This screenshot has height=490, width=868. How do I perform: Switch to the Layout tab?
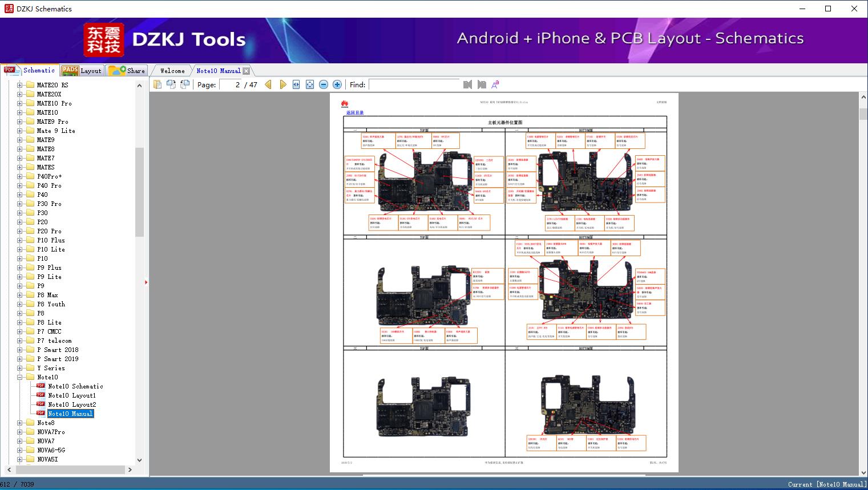[82, 71]
